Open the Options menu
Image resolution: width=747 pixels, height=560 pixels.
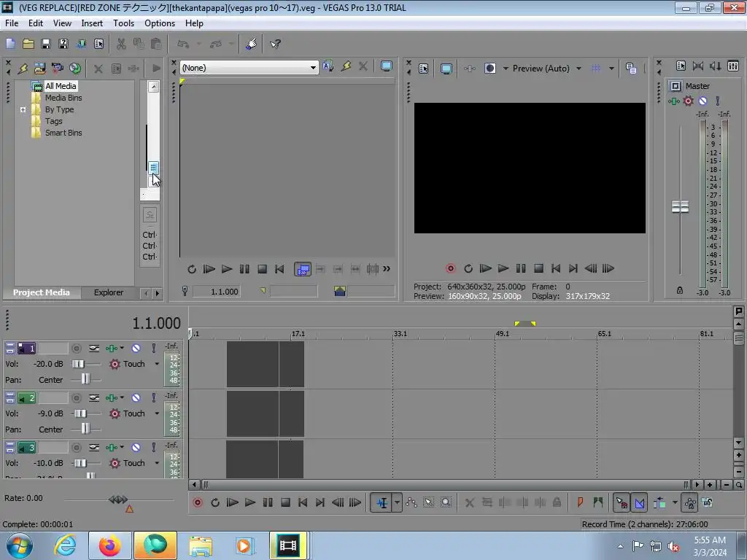pos(160,23)
